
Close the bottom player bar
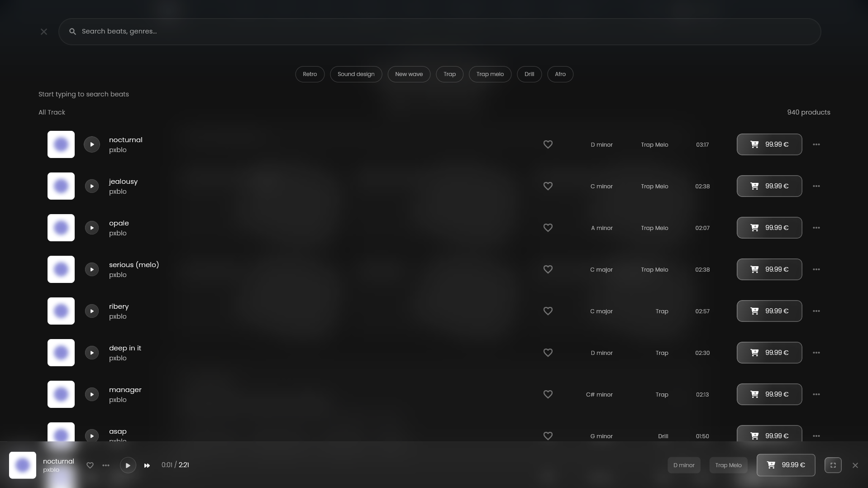(855, 465)
